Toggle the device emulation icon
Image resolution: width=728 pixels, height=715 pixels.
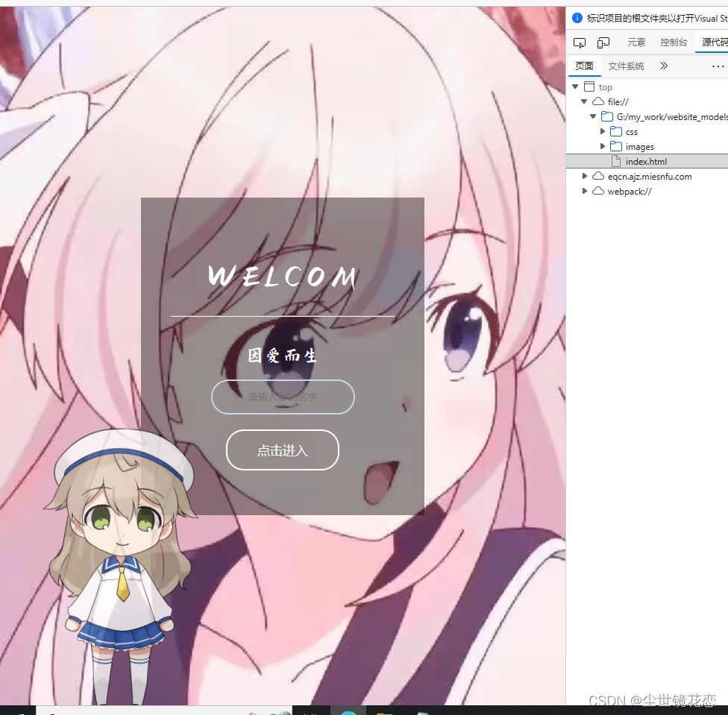pos(603,42)
